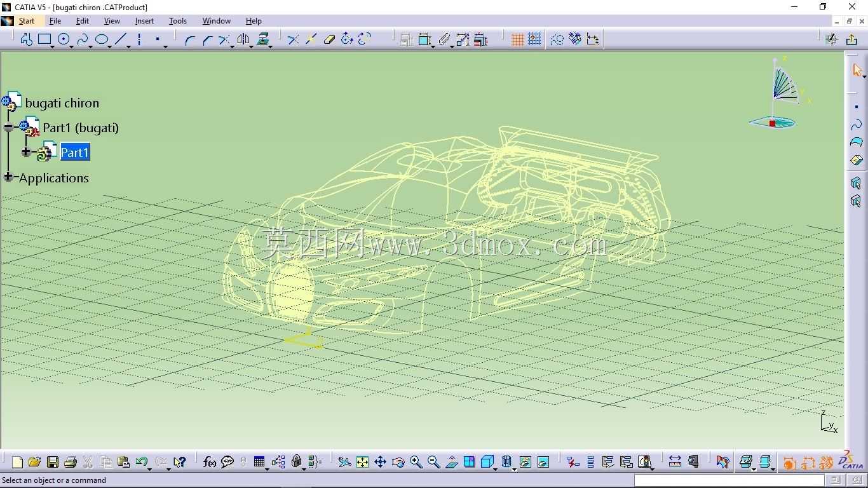Viewport: 868px width, 488px height.
Task: Open the File menu
Action: 55,21
